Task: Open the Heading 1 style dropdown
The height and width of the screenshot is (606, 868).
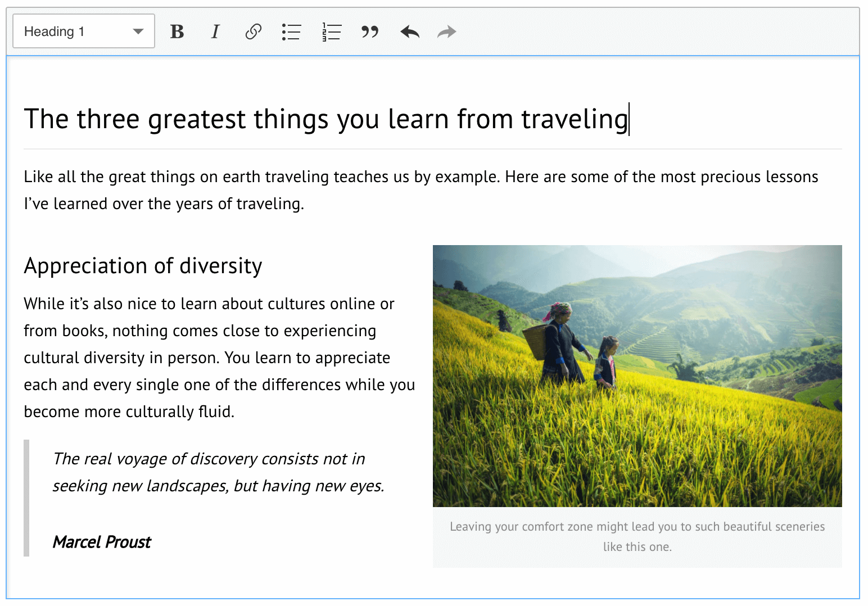Action: click(73, 31)
